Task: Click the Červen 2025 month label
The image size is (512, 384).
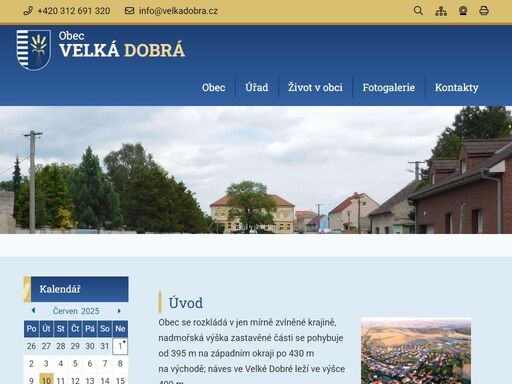Action: click(x=76, y=311)
